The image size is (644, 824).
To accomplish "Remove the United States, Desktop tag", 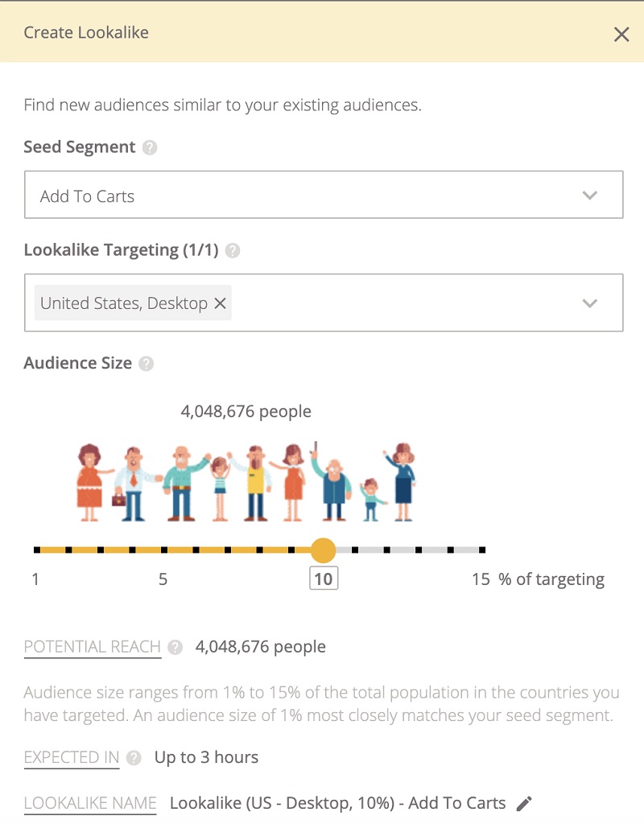I will click(220, 303).
